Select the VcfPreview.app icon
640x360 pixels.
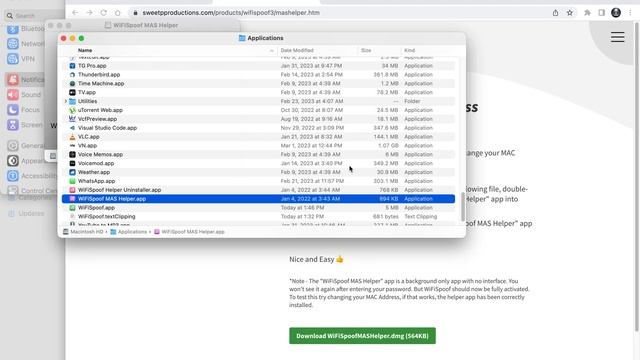pyautogui.click(x=72, y=119)
